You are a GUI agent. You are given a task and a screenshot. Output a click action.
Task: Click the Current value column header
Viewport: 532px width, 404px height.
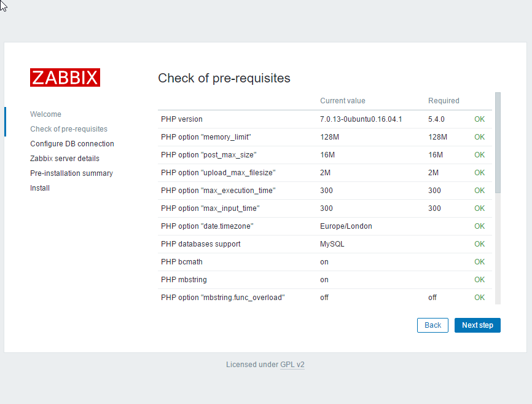pyautogui.click(x=342, y=100)
